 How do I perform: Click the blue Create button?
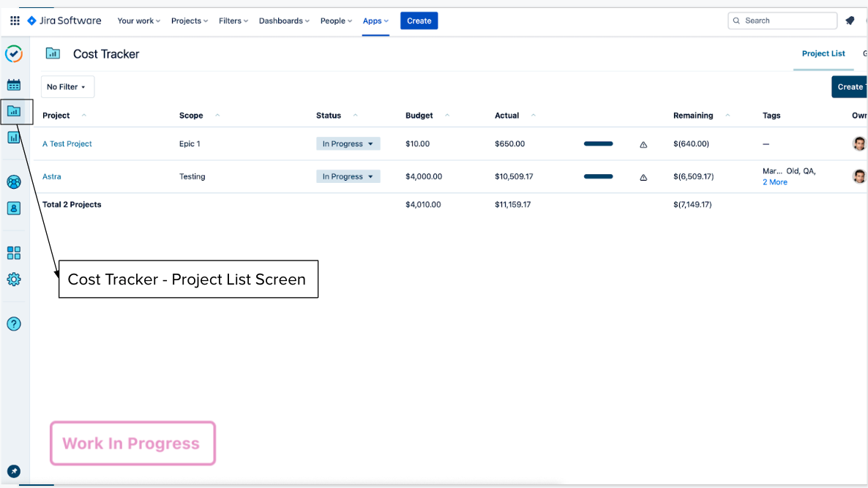(419, 20)
